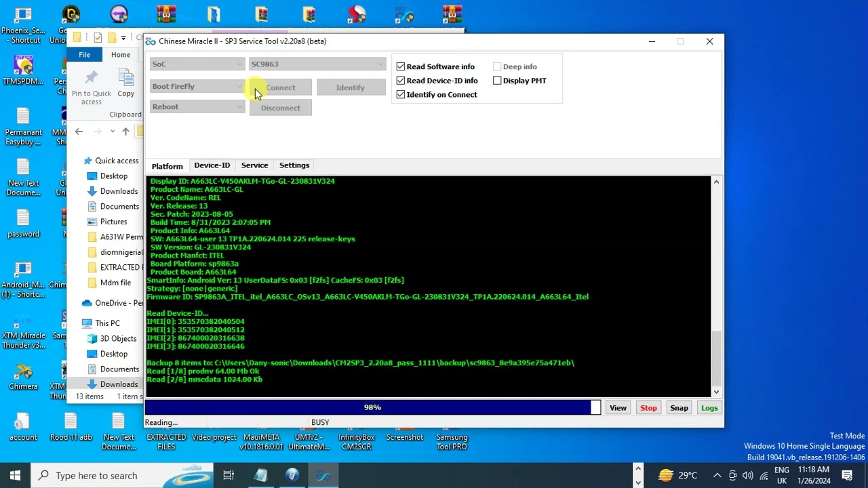This screenshot has height=488, width=868.
Task: Click the Connect button
Action: tap(281, 87)
